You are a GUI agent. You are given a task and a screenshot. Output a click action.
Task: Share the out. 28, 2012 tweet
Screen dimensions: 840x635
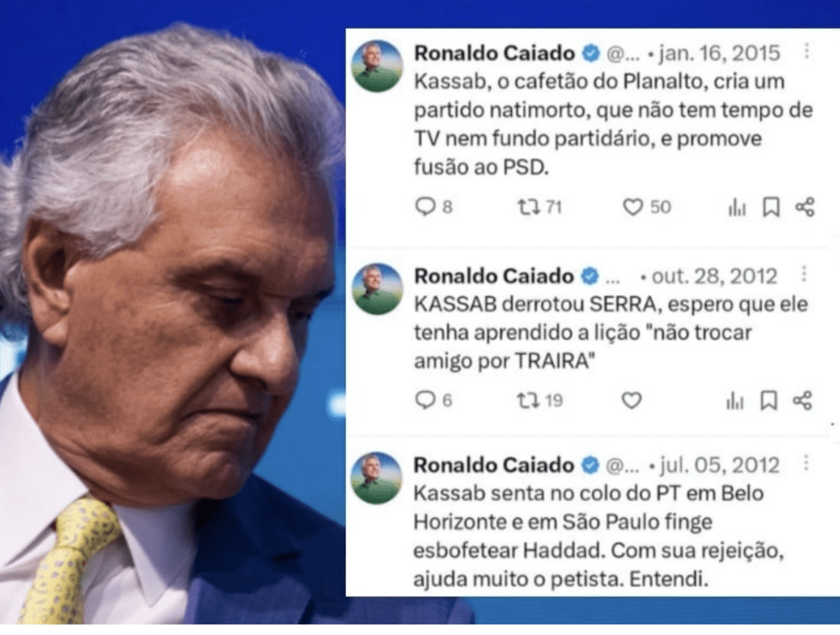pos(803,400)
